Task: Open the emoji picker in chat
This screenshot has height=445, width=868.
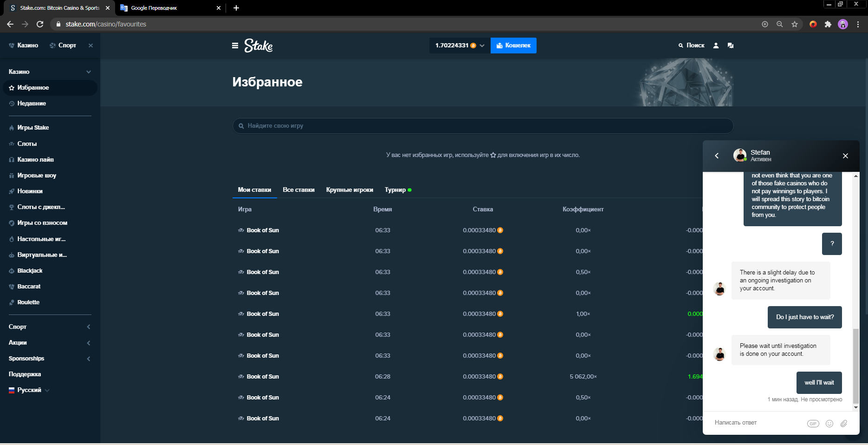Action: click(x=829, y=424)
